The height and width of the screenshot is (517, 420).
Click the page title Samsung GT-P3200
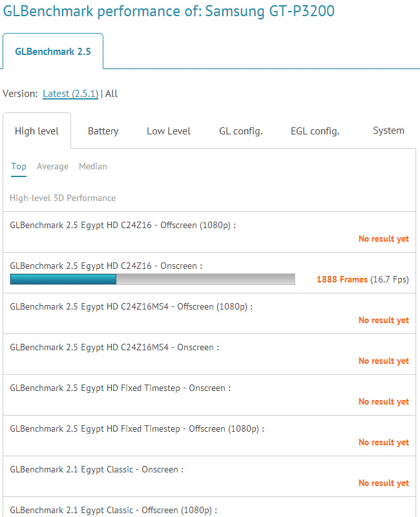(270, 12)
